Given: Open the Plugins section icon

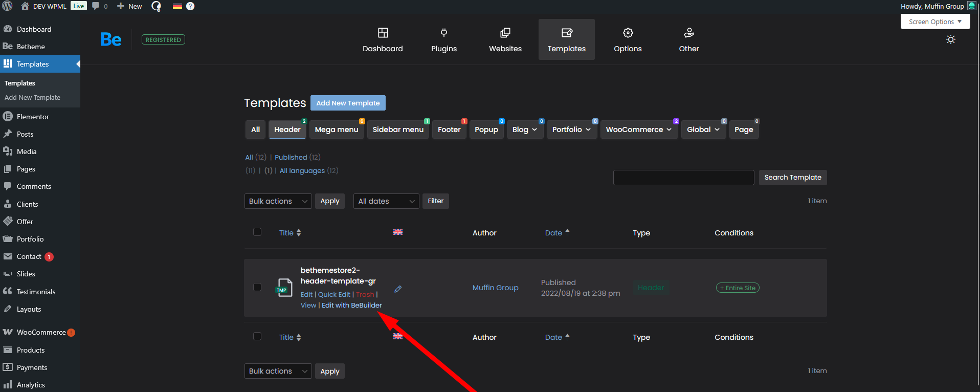Looking at the screenshot, I should click(x=443, y=33).
